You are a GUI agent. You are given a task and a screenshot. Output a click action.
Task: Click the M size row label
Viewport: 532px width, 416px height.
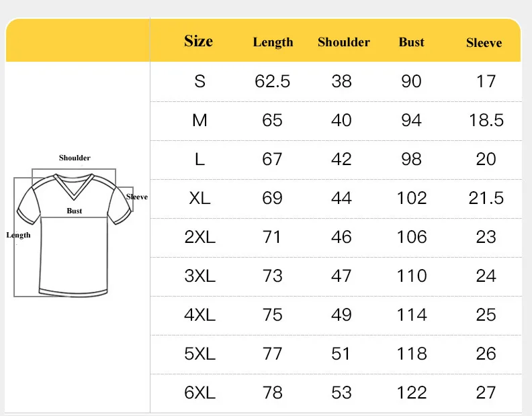pos(199,120)
